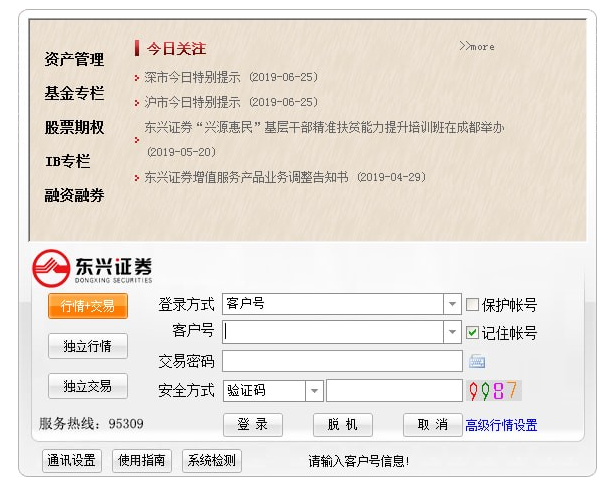The image size is (606, 484).
Task: Uncheck the 记住帐号 checkbox
Action: 472,332
